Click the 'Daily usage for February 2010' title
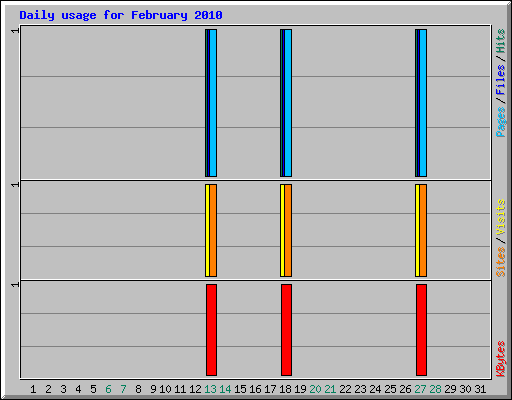Viewport: 512px width, 400px height. (x=121, y=15)
